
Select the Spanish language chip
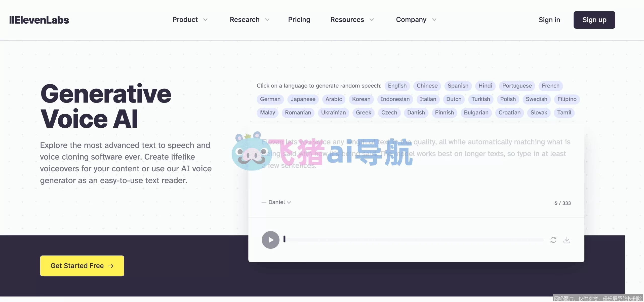tap(458, 86)
